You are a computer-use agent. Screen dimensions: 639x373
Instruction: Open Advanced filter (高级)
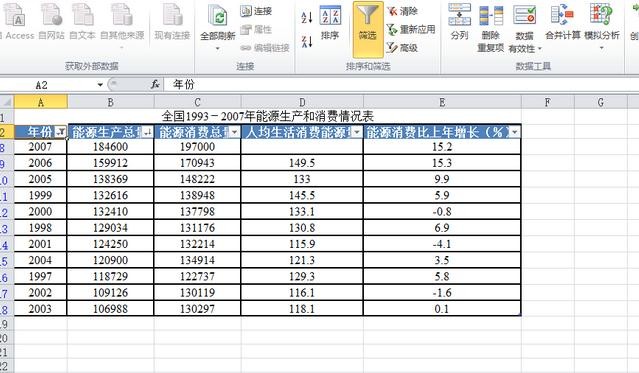tap(402, 48)
